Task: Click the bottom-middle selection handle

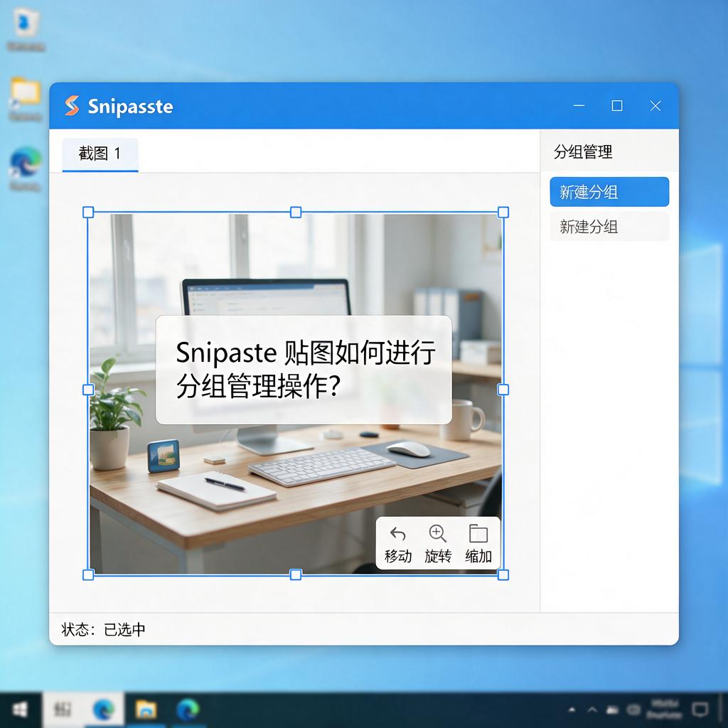Action: 296,574
